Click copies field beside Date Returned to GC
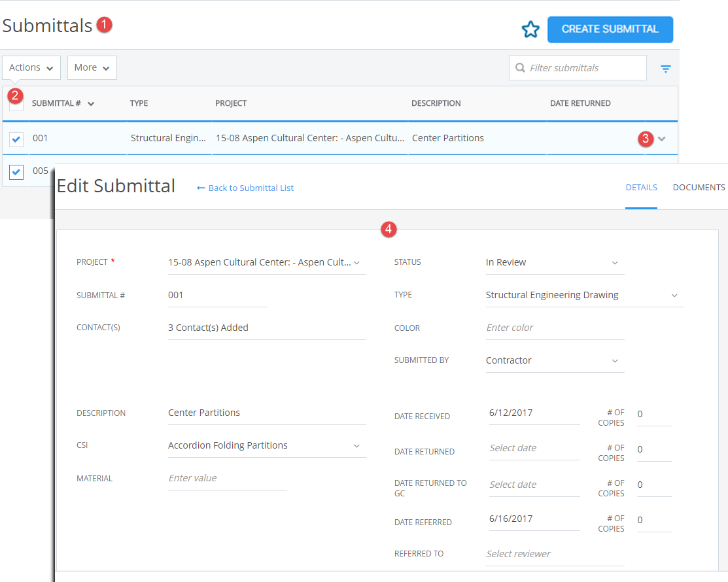 click(654, 485)
